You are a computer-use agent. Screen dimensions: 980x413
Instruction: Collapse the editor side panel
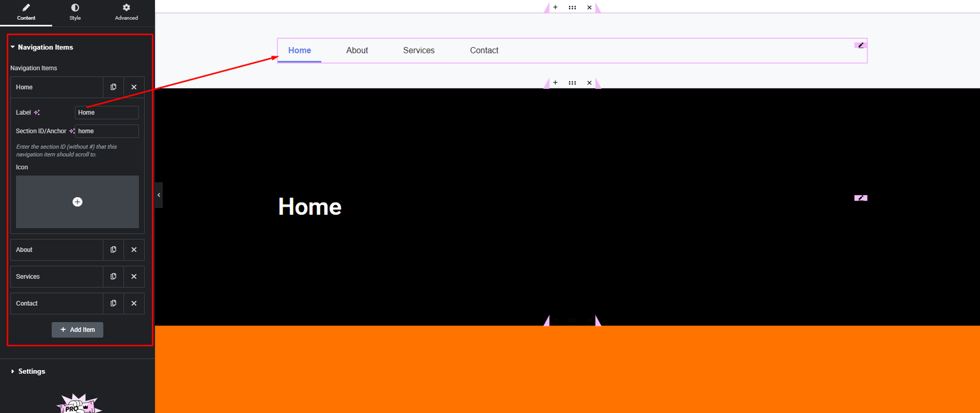coord(159,195)
